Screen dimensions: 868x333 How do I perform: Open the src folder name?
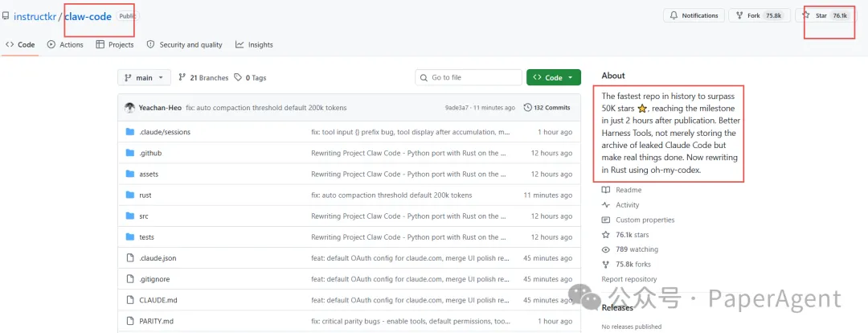(x=144, y=216)
